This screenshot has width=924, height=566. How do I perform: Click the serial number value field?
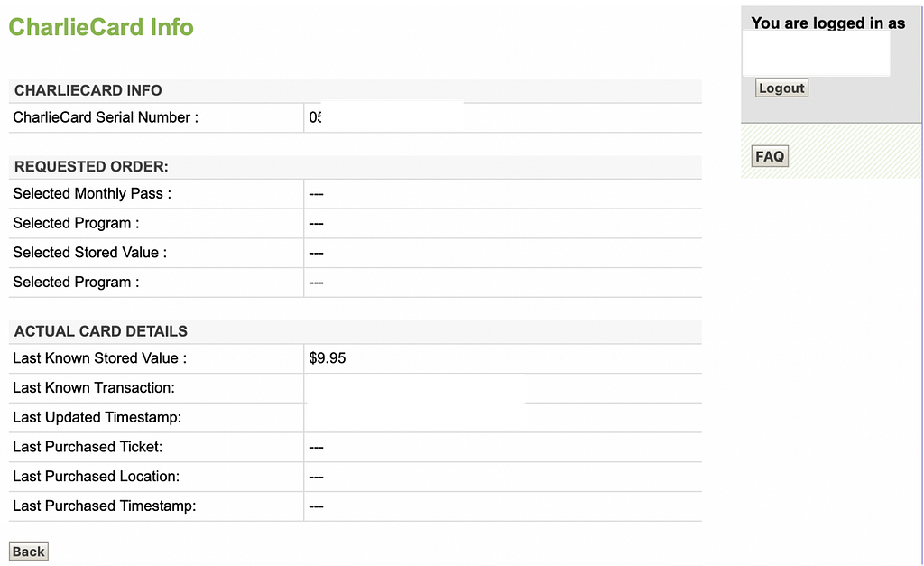tap(503, 117)
